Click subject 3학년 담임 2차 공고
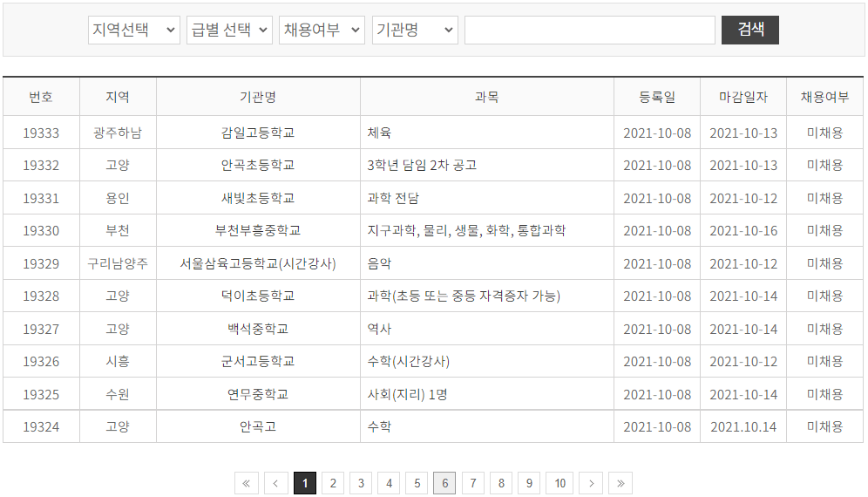868x497 pixels. coord(422,165)
